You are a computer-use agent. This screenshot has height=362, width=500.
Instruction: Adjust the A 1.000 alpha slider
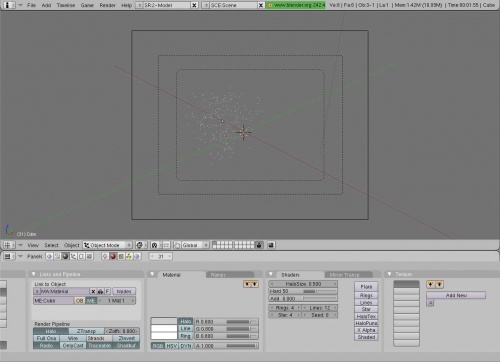coord(226,346)
